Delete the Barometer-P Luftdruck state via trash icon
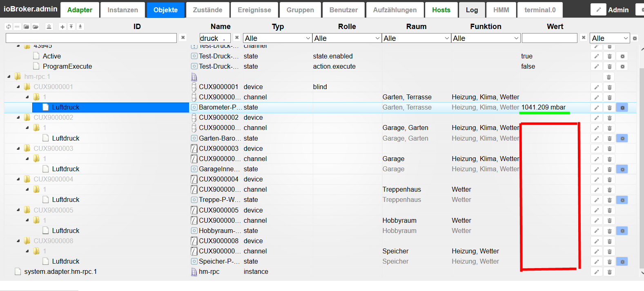644x291 pixels. (609, 107)
